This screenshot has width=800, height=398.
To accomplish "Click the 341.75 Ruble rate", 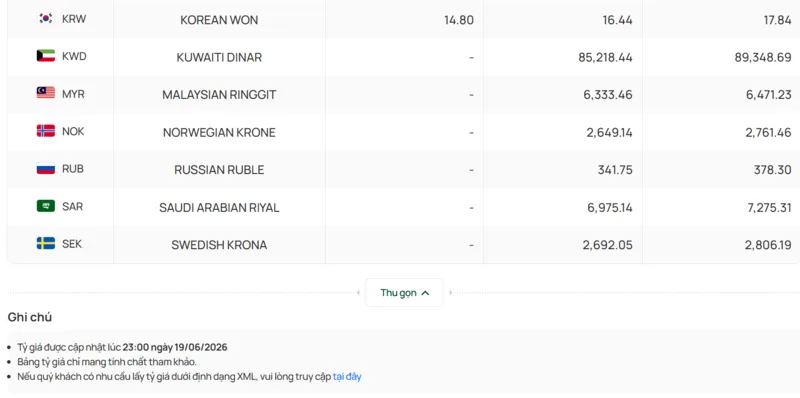I will pos(615,170).
